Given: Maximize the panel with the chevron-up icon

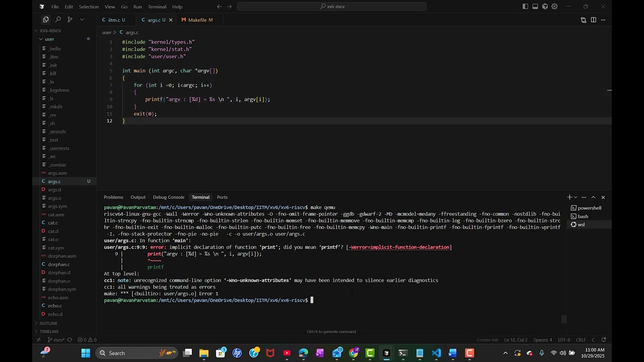Looking at the screenshot, I should click(x=593, y=197).
